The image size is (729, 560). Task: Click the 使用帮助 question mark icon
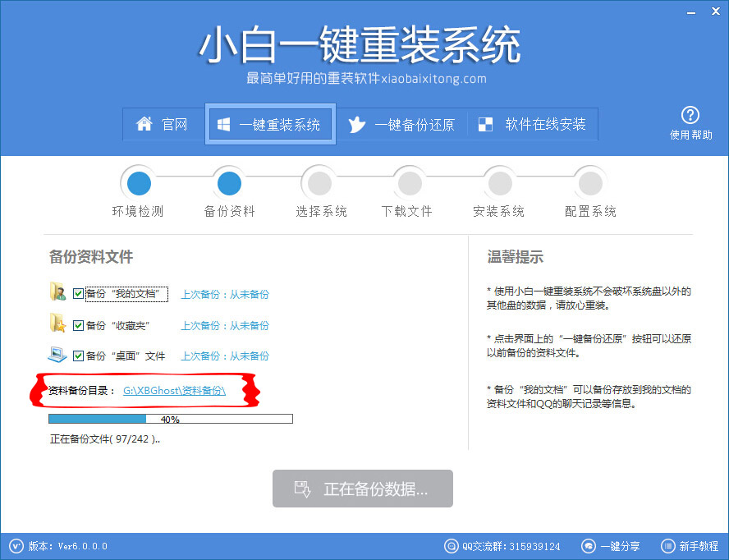point(690,115)
